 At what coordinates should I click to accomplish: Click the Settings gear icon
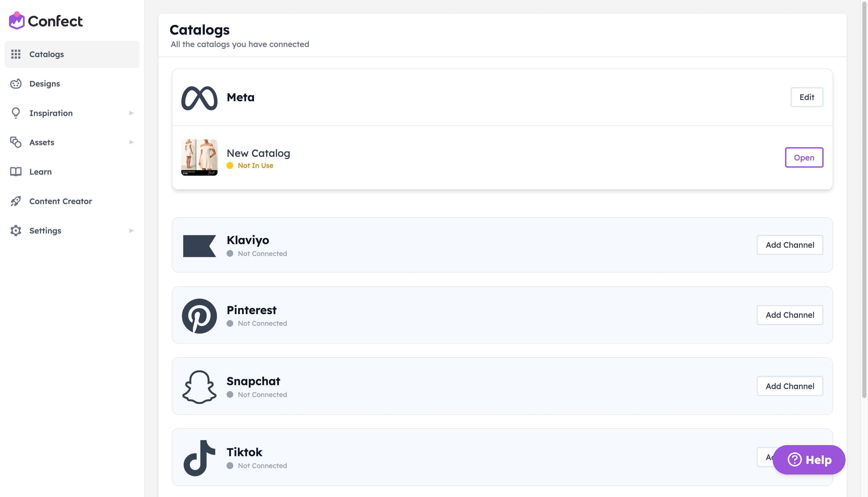(x=16, y=231)
